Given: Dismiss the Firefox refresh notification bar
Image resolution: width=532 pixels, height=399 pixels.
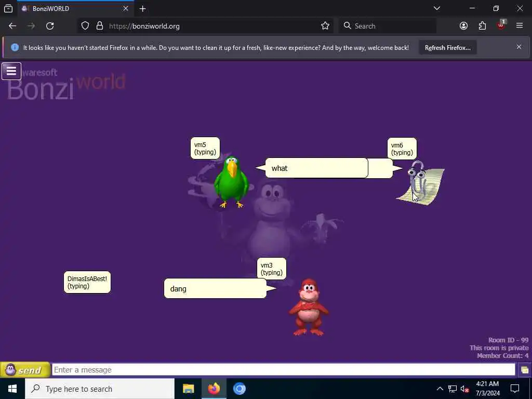Looking at the screenshot, I should (x=519, y=47).
